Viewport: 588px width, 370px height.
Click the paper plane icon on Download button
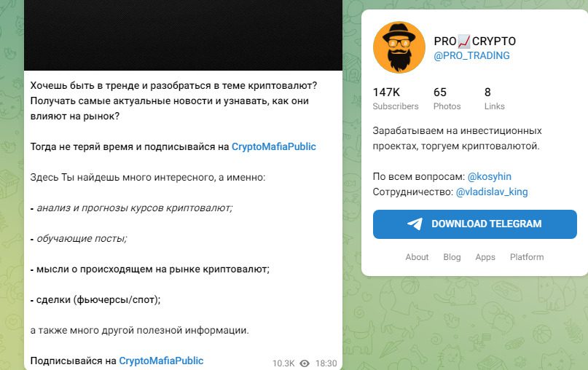[x=415, y=224]
